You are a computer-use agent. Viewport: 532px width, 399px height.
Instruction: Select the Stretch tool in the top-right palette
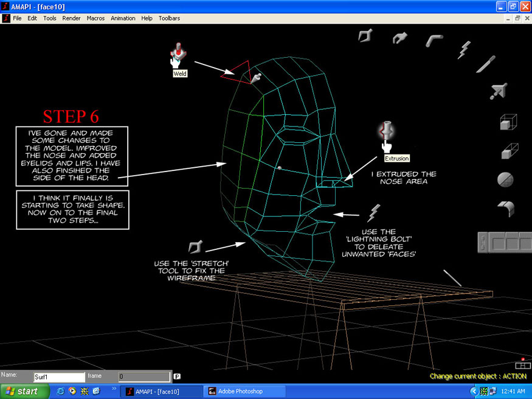(x=365, y=36)
